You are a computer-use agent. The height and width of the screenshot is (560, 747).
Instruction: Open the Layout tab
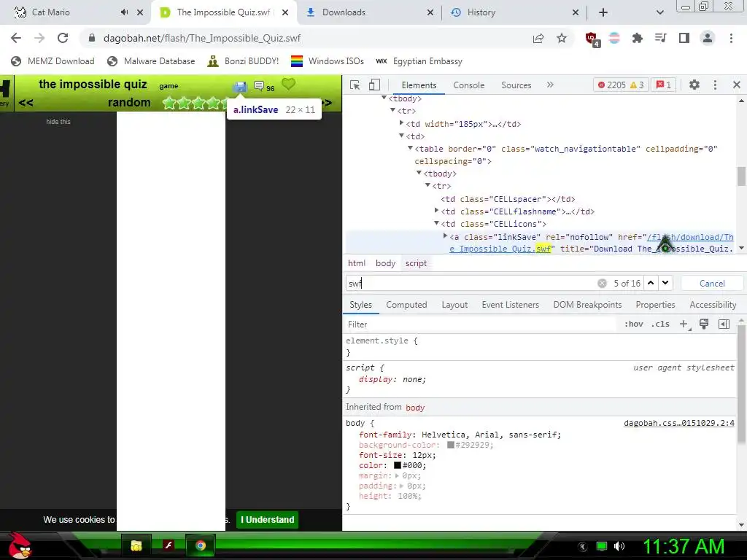(454, 305)
